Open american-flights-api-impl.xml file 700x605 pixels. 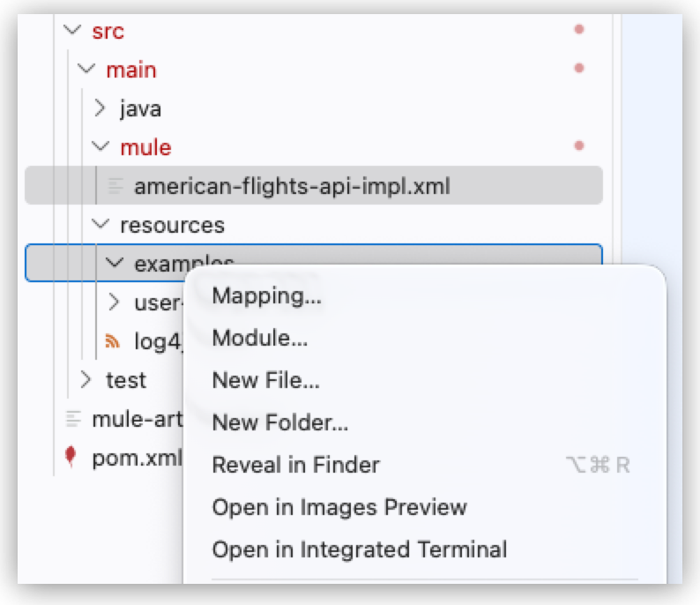pyautogui.click(x=313, y=185)
